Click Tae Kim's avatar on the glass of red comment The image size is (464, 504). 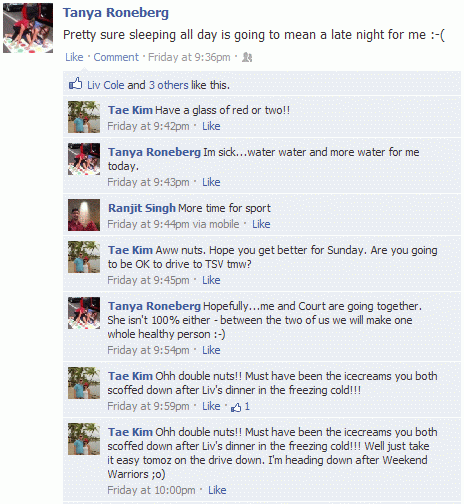(84, 117)
